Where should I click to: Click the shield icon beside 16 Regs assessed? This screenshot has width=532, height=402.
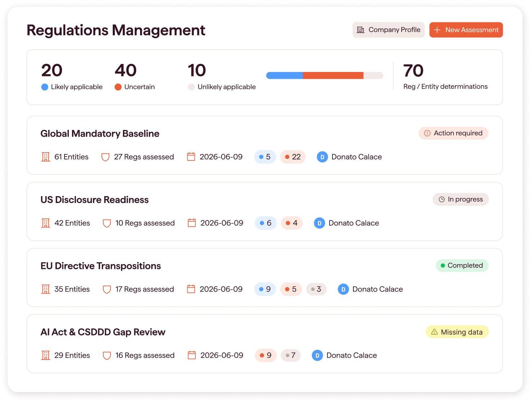tap(107, 356)
